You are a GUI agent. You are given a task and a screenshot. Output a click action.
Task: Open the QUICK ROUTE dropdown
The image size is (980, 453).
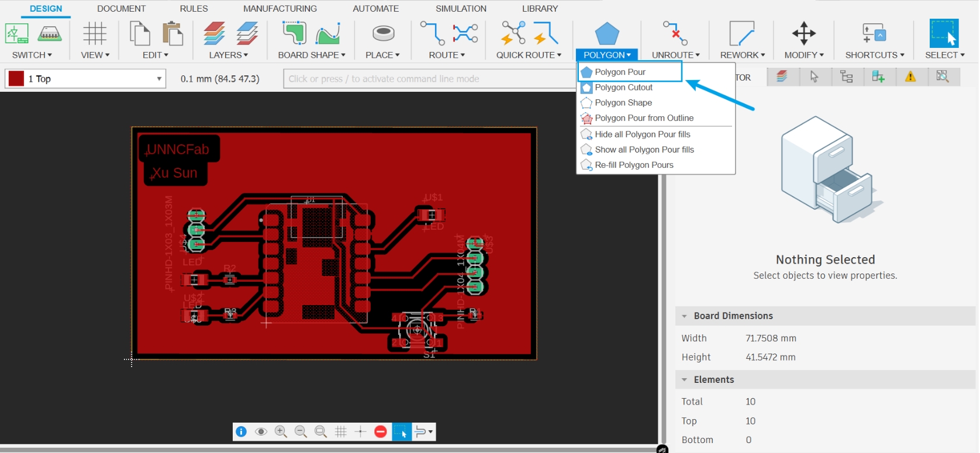pyautogui.click(x=529, y=55)
